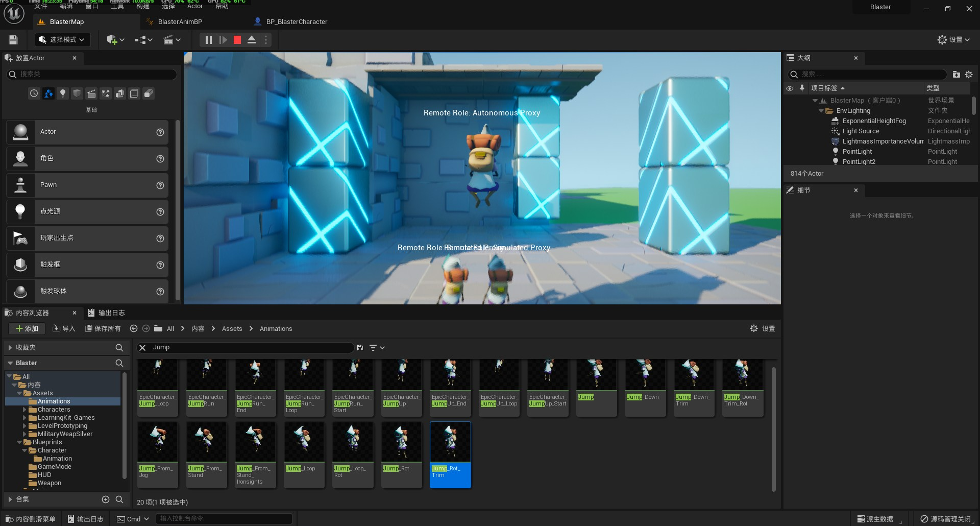Click the 导入 import button
The image size is (980, 526).
64,329
